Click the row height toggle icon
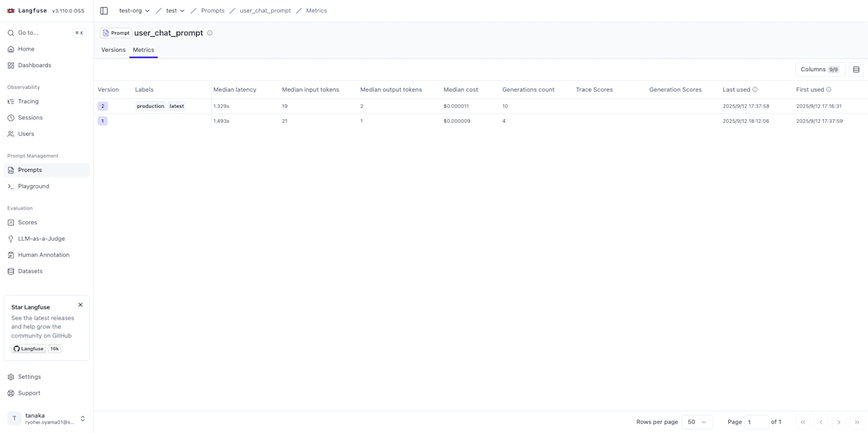Viewport: 868px width, 433px height. click(856, 69)
